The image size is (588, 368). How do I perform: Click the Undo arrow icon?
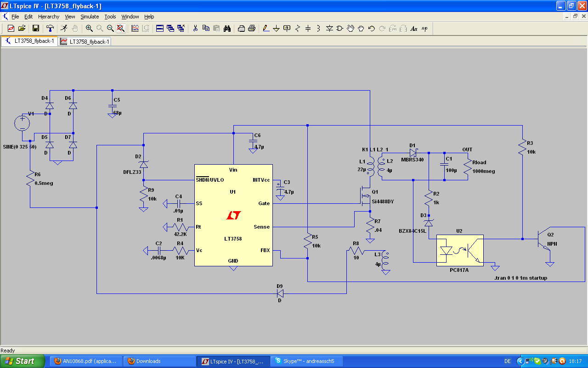[x=372, y=28]
